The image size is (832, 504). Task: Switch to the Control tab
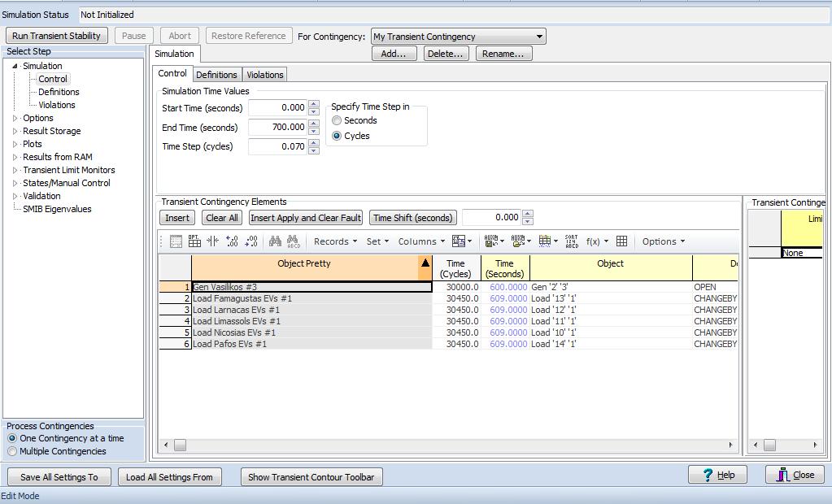172,74
